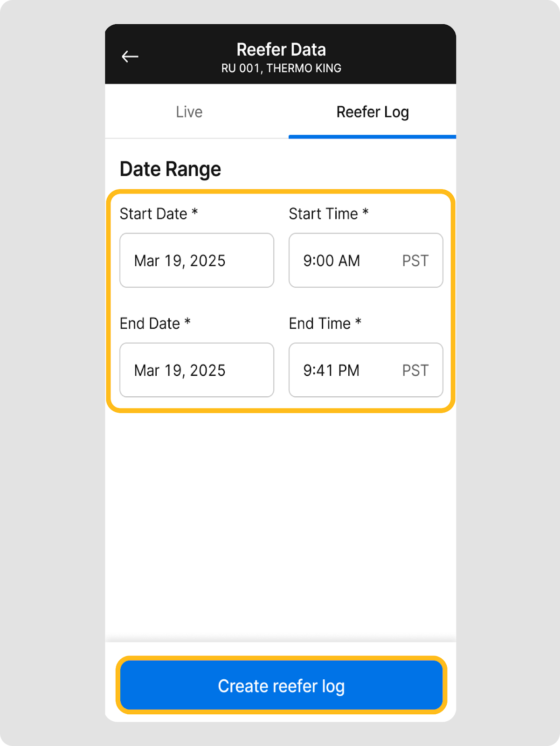Click the Reefer Data header title
The image size is (560, 746).
point(281,49)
